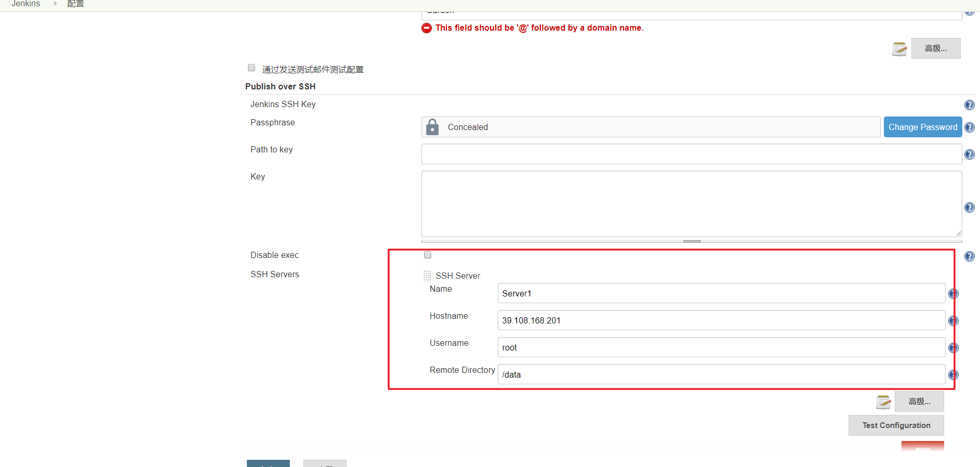Image resolution: width=980 pixels, height=467 pixels.
Task: Open help for Remote Directory field
Action: point(953,375)
